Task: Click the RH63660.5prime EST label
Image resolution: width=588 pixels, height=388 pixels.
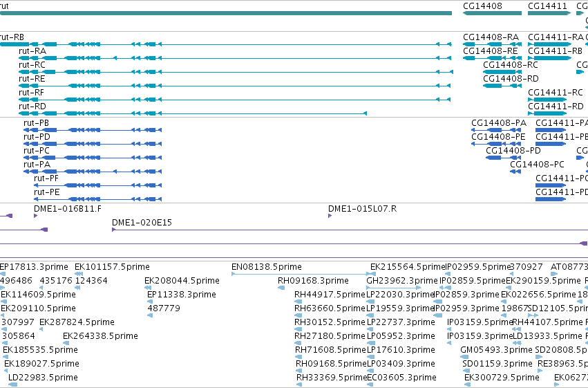Action: [x=330, y=308]
